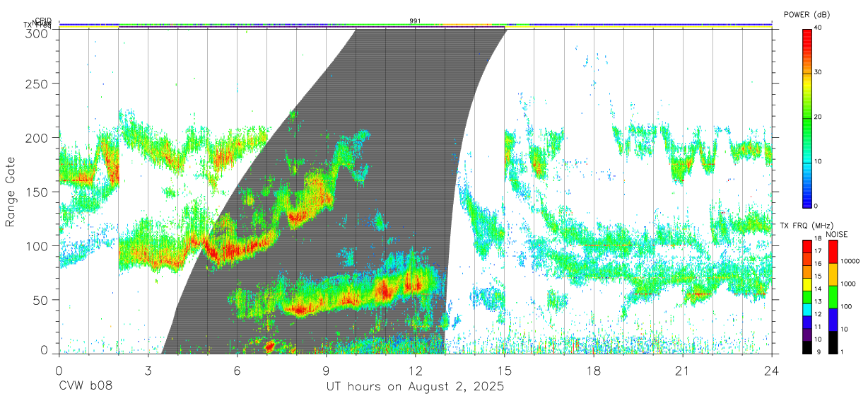Click the 250 range gate tick label
The width and height of the screenshot is (868, 401).
tap(36, 84)
